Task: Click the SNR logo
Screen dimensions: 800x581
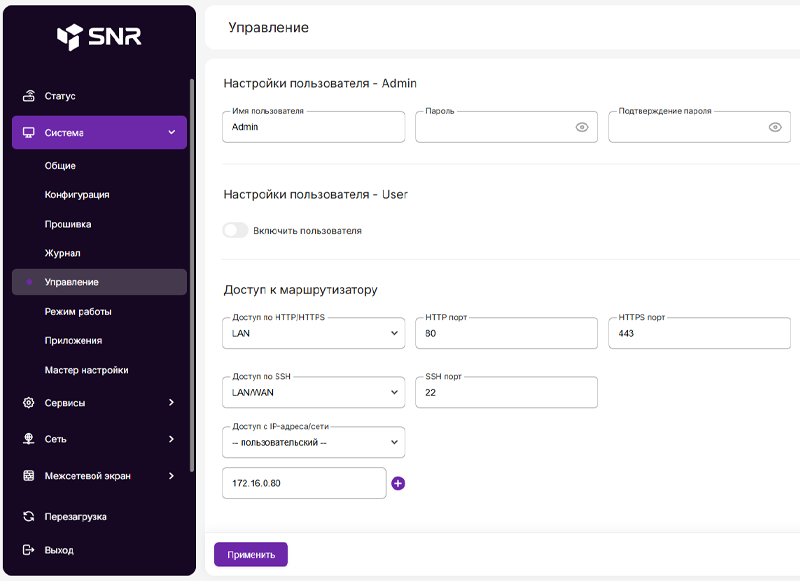Action: (99, 37)
